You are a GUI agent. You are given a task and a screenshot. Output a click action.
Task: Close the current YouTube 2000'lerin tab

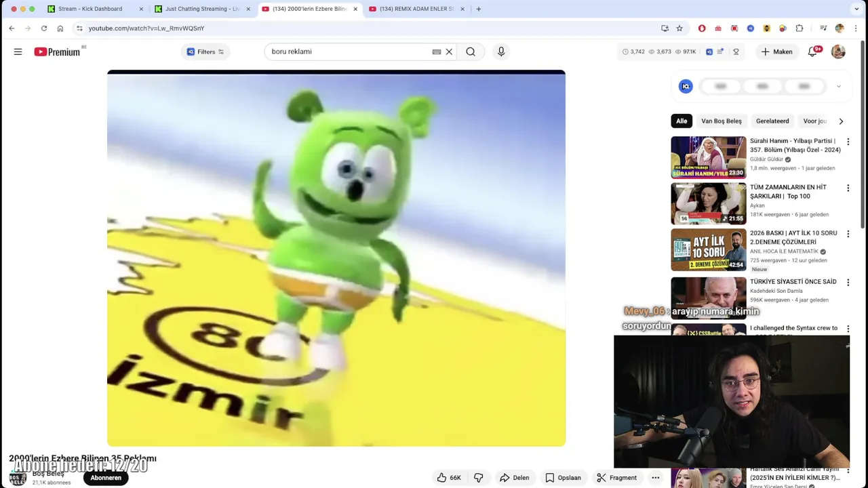[x=355, y=9]
